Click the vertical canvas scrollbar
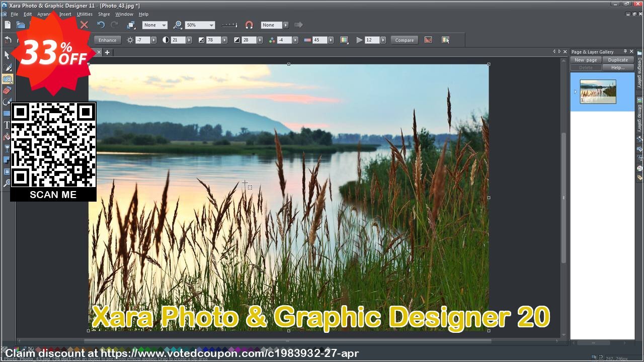 [564, 198]
